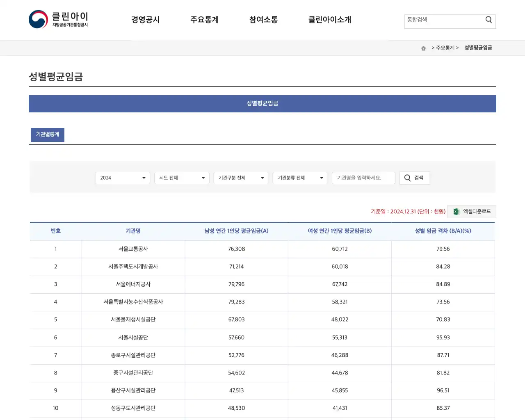Click the search magnifier in the top search bar
The image size is (525, 420).
coord(488,19)
